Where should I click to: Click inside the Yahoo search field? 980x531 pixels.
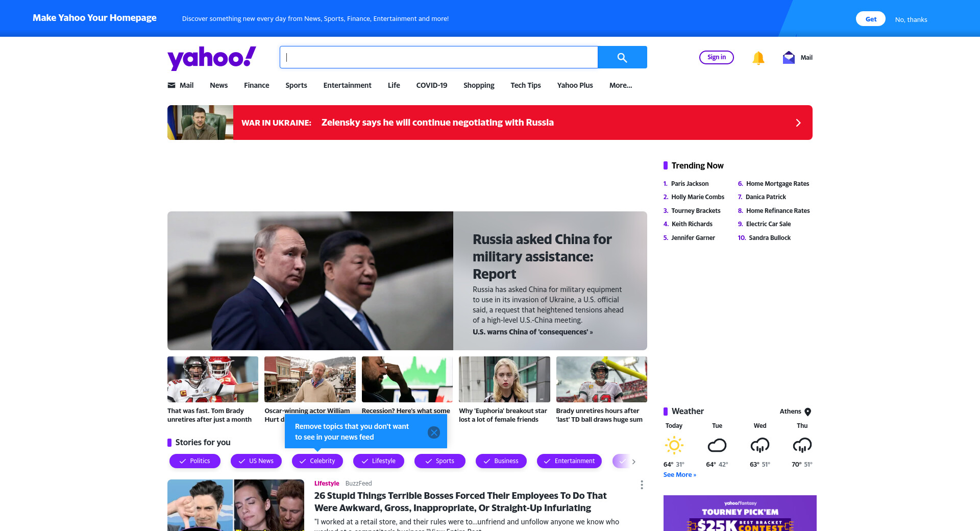(439, 57)
